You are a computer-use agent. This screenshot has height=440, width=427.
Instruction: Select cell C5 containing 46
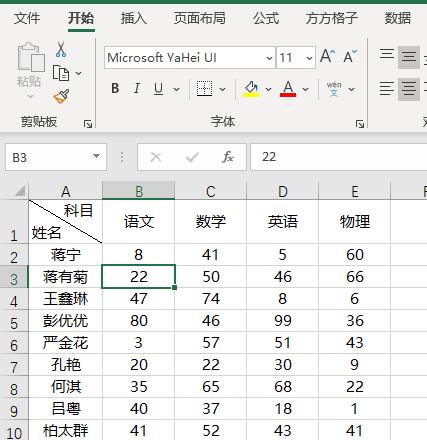(x=211, y=321)
